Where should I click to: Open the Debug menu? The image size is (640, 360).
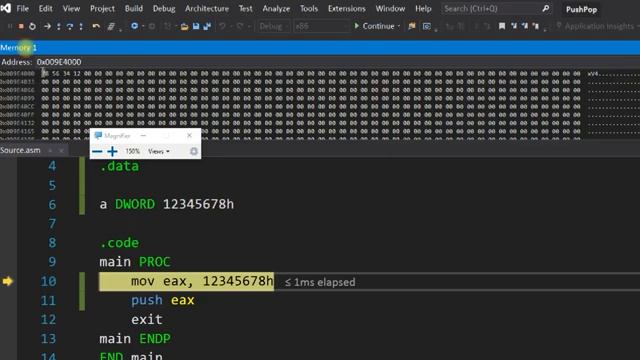[x=164, y=9]
